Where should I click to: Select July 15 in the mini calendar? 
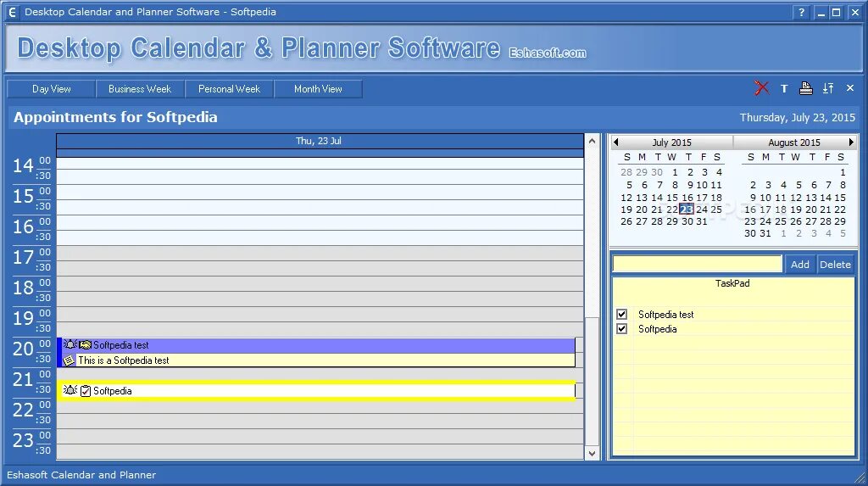coord(672,198)
